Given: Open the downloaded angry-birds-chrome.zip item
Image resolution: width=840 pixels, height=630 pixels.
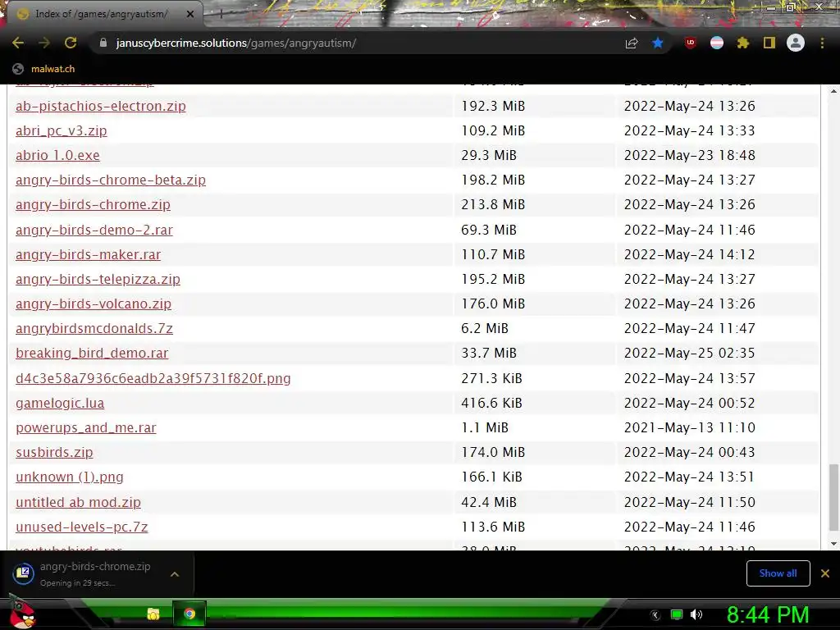Looking at the screenshot, I should pos(85,573).
